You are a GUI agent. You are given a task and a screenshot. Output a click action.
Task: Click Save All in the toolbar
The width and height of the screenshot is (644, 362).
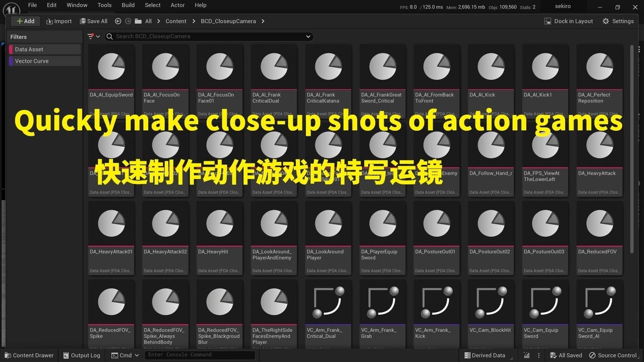click(x=94, y=21)
